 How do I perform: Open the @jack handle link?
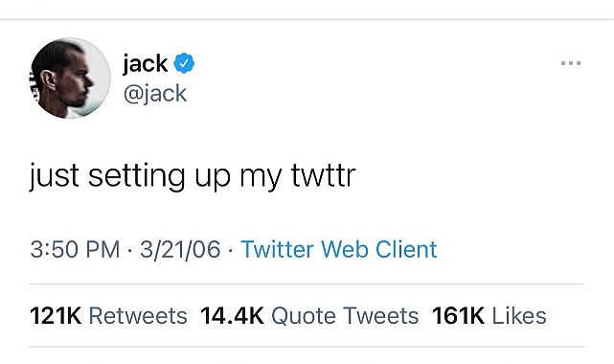pyautogui.click(x=155, y=94)
